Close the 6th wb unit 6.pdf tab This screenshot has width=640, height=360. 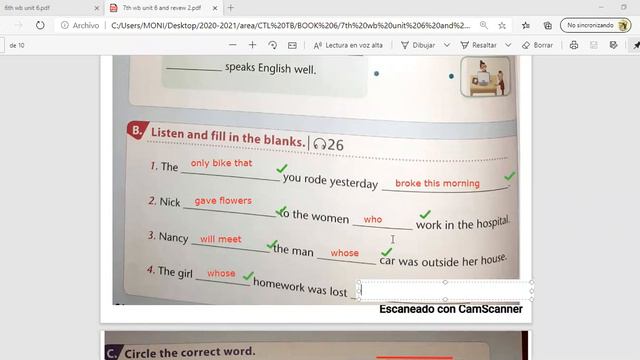click(97, 8)
